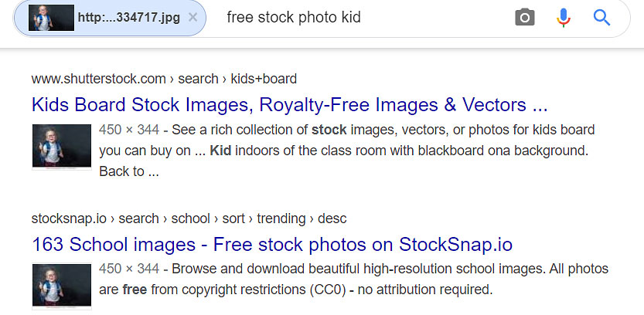Click the "school" breadcrumb segment
Screen dimensions: 644x315
click(192, 219)
